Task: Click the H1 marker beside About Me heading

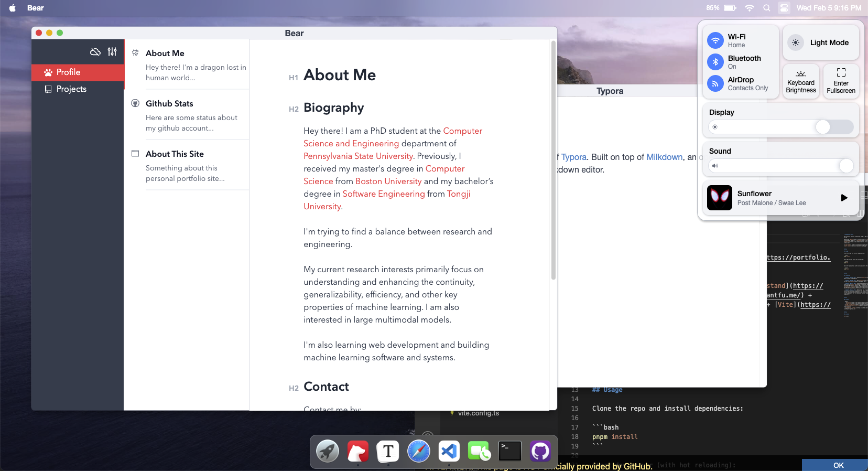Action: pos(294,78)
